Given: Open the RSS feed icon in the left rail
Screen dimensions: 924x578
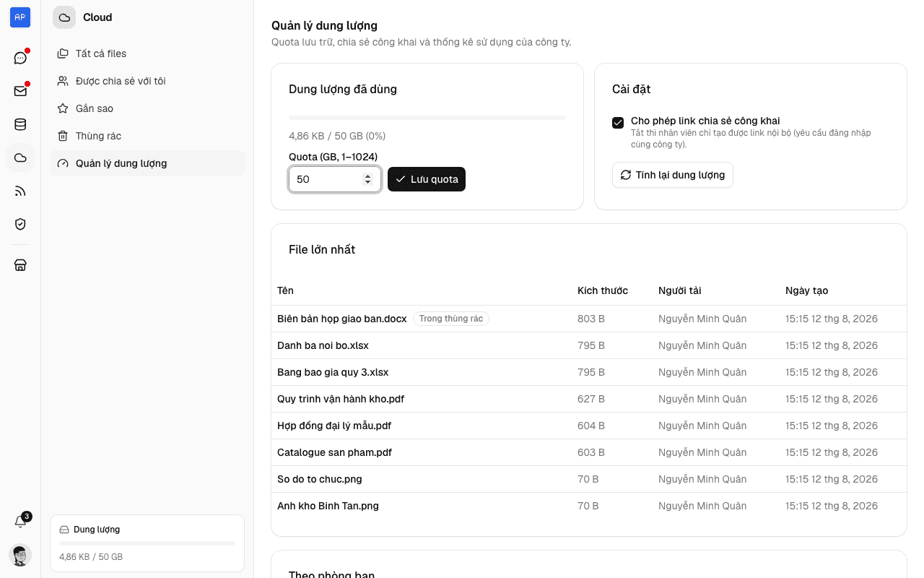Looking at the screenshot, I should pyautogui.click(x=20, y=191).
